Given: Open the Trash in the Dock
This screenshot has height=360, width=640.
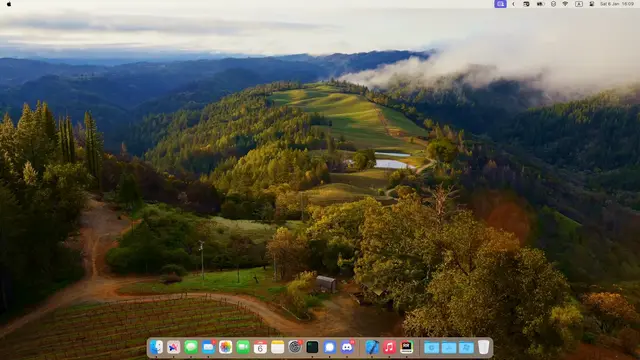Looking at the screenshot, I should pyautogui.click(x=484, y=347).
